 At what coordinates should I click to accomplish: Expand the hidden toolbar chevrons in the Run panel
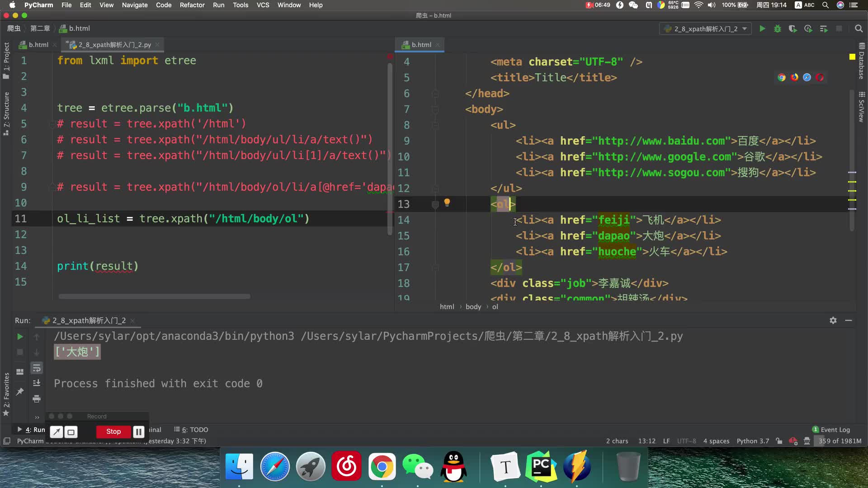click(x=37, y=418)
